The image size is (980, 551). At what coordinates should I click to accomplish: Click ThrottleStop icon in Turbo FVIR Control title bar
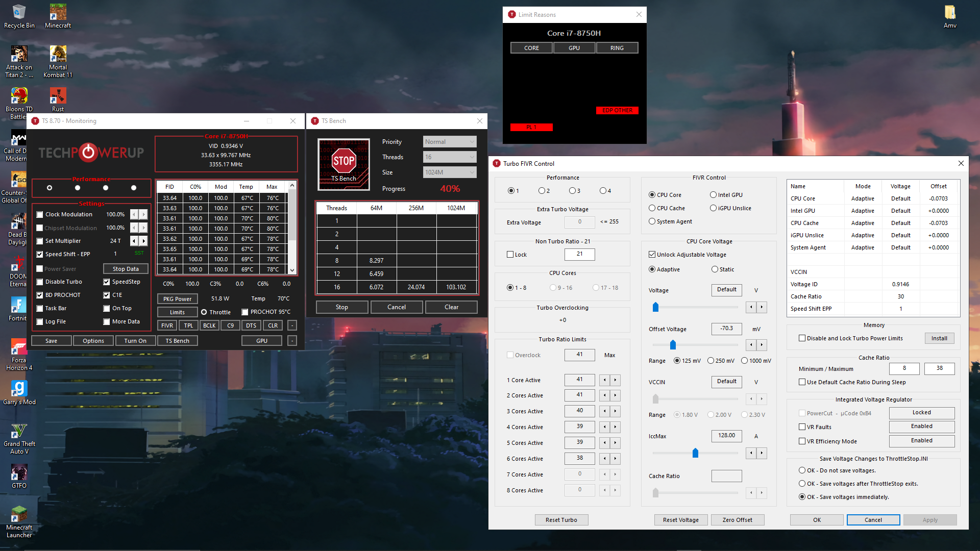click(x=497, y=164)
